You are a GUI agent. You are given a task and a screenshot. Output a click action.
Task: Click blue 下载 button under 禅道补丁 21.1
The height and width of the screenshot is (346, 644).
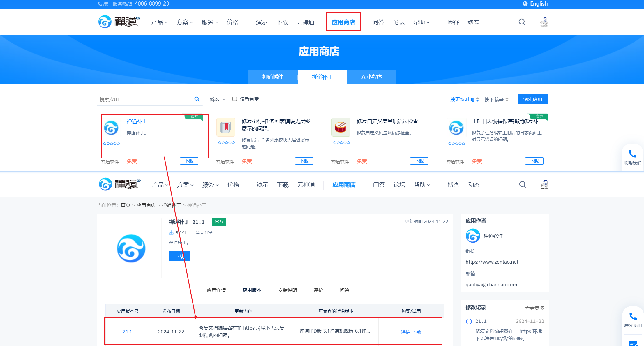point(179,256)
